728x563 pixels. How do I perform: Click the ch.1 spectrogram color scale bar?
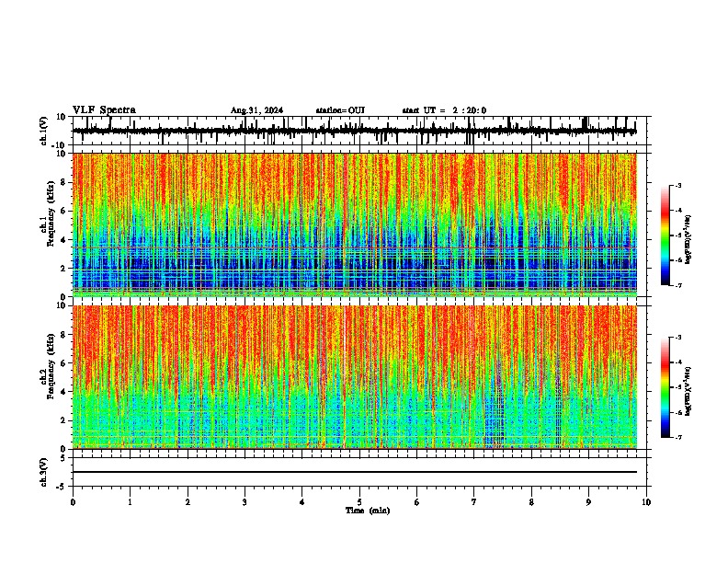pos(665,236)
